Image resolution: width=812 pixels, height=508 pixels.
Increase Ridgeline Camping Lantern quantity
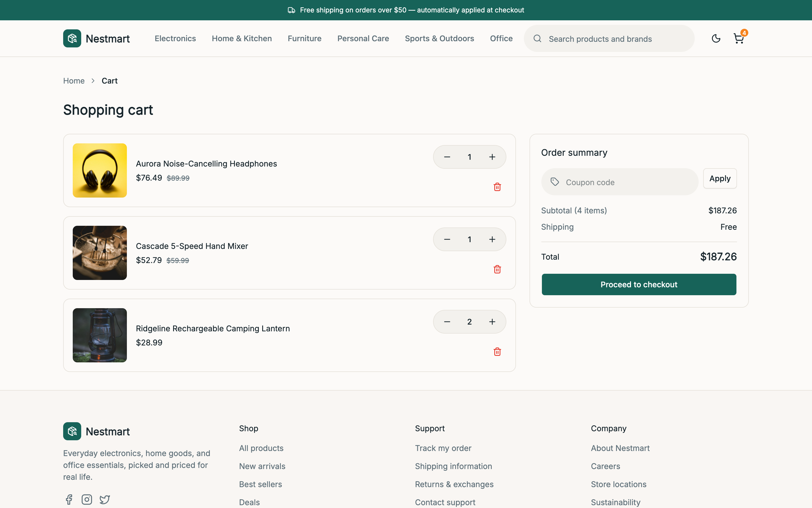point(492,321)
